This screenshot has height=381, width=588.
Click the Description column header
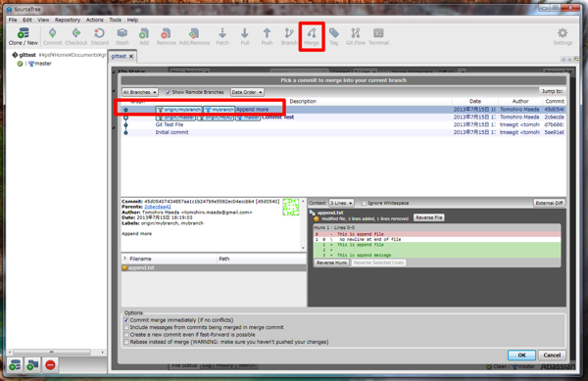(303, 101)
